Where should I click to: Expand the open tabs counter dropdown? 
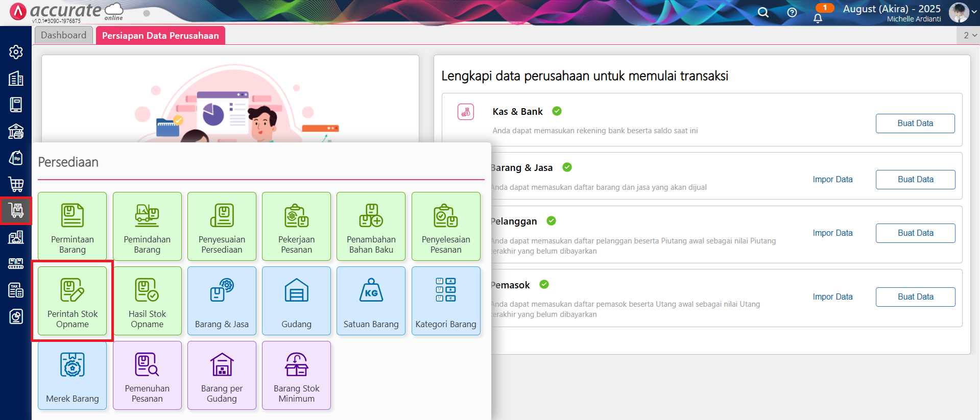[x=970, y=35]
